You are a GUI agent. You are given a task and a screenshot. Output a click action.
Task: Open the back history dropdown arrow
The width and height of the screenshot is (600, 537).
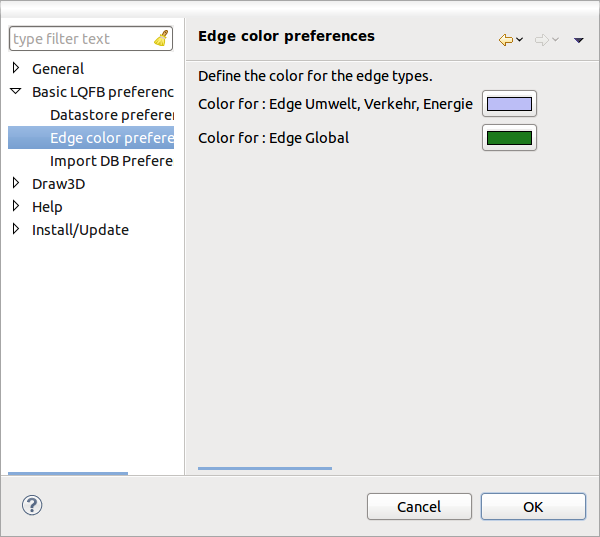click(520, 40)
